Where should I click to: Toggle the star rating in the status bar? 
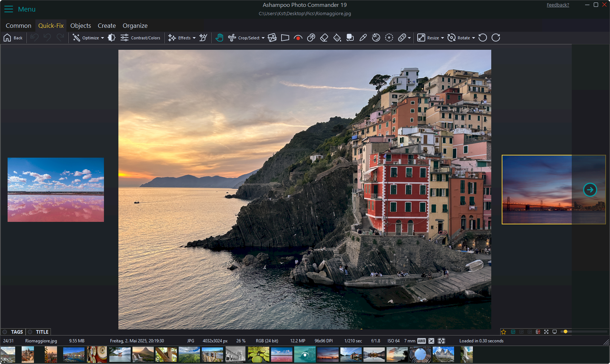pyautogui.click(x=504, y=332)
